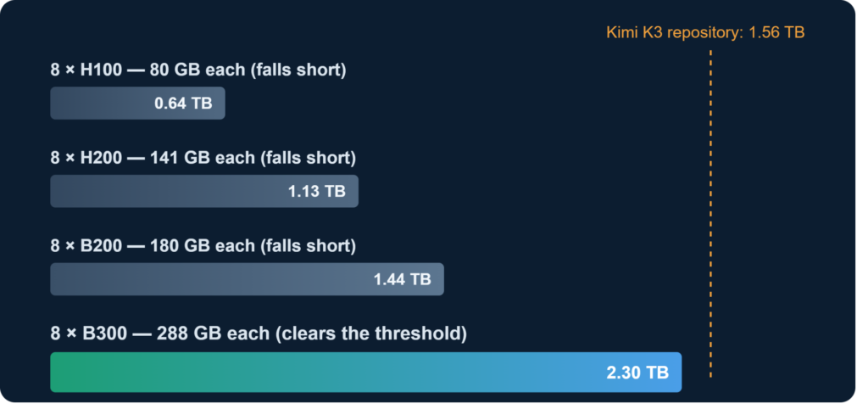Click the green-blue 2.30 TB bar

coord(366,373)
